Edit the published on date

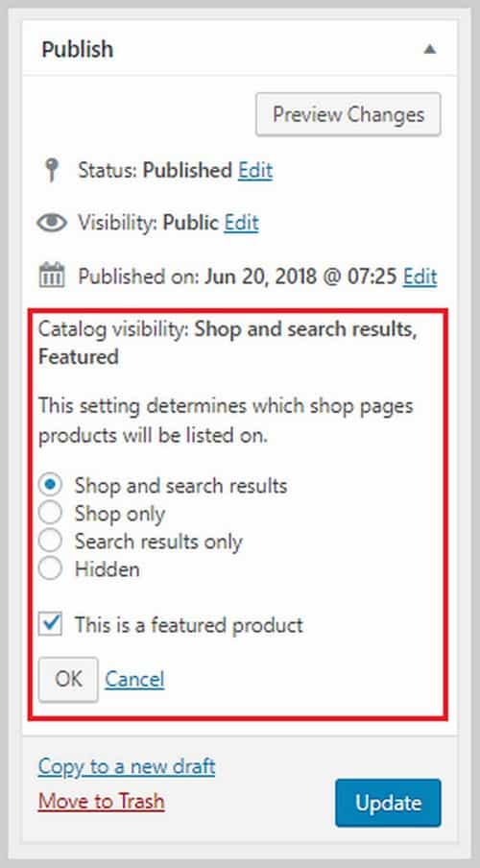pos(420,276)
